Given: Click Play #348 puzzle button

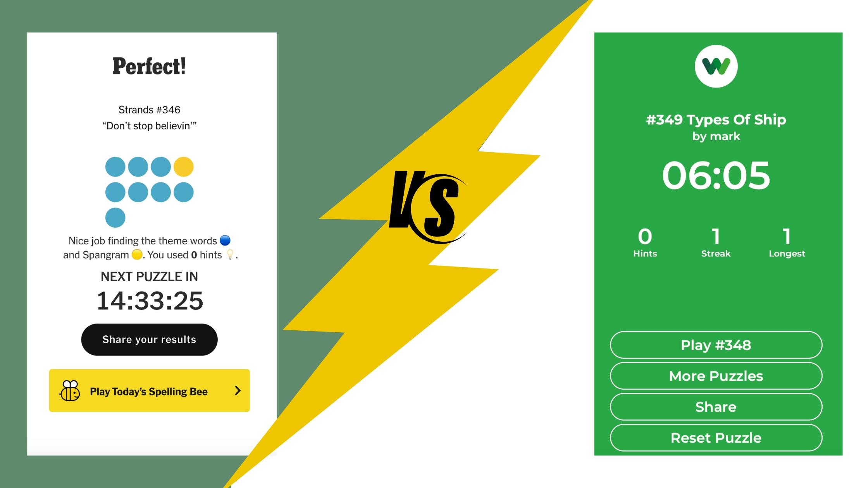Looking at the screenshot, I should 716,345.
